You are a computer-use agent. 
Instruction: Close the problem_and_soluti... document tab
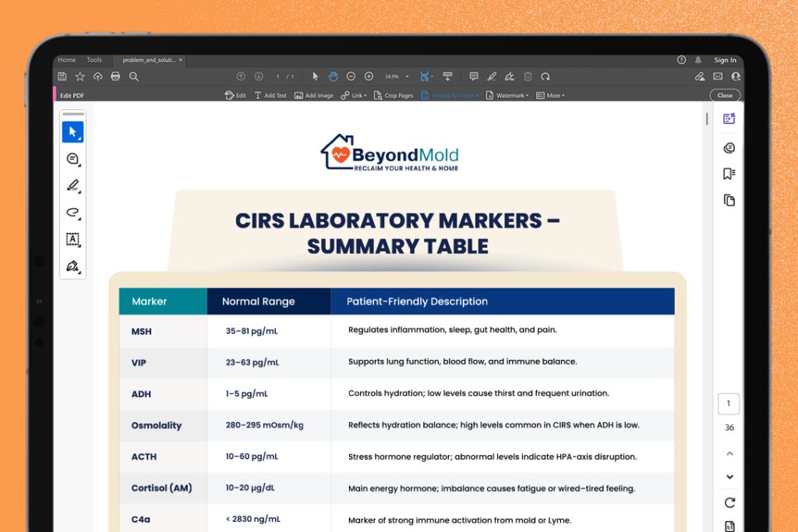(x=181, y=60)
